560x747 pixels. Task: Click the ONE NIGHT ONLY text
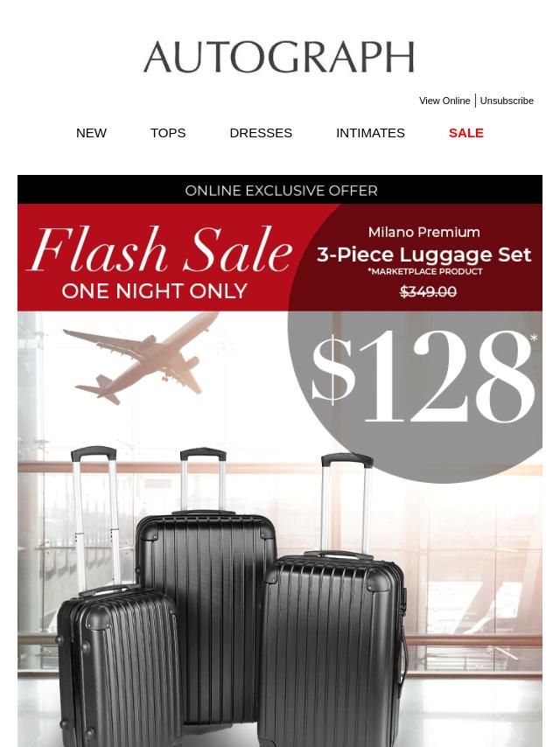154,291
